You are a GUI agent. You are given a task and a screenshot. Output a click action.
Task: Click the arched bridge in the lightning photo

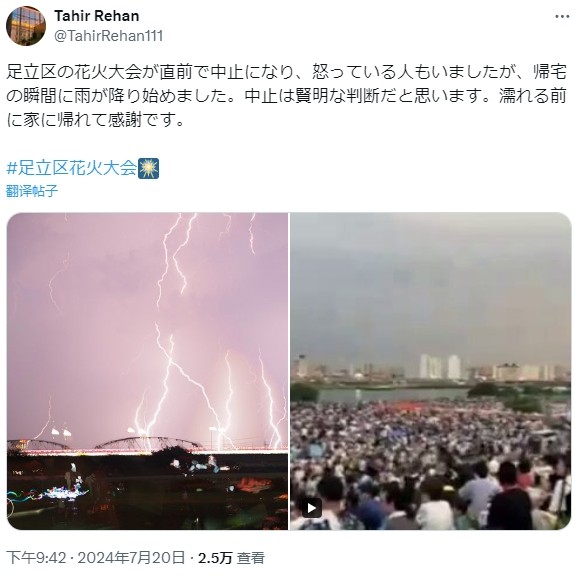point(148,444)
